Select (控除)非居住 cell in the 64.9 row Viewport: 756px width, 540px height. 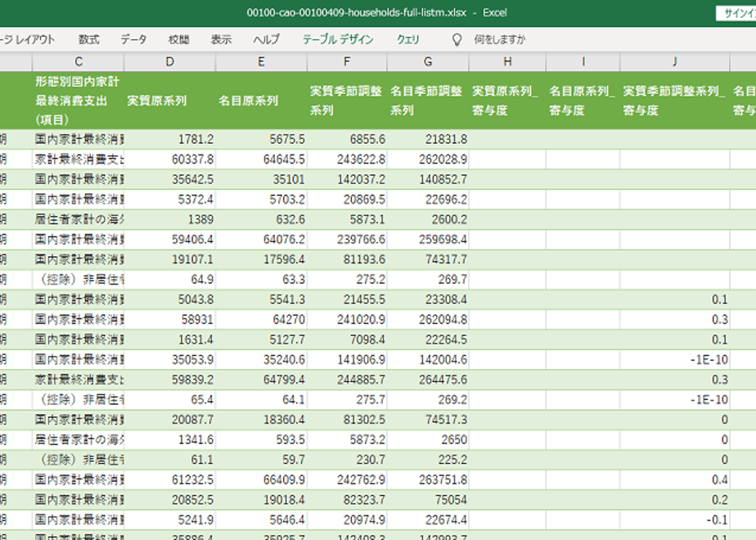click(78, 279)
